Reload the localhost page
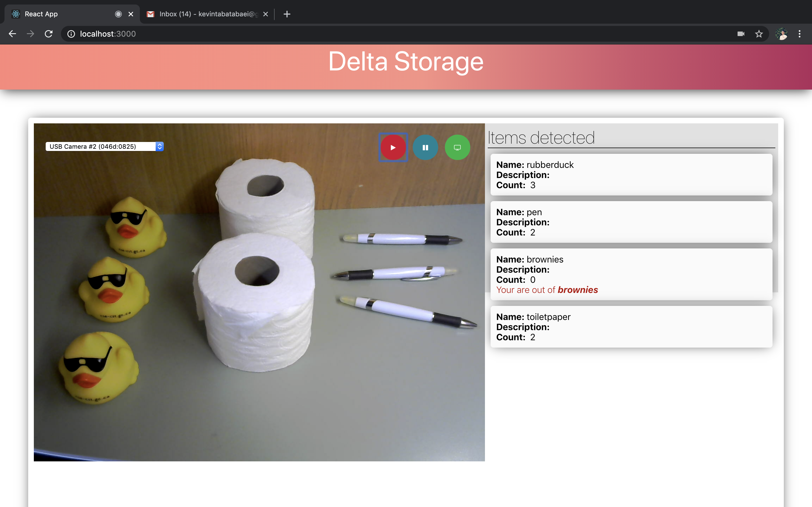The height and width of the screenshot is (507, 812). pos(49,34)
